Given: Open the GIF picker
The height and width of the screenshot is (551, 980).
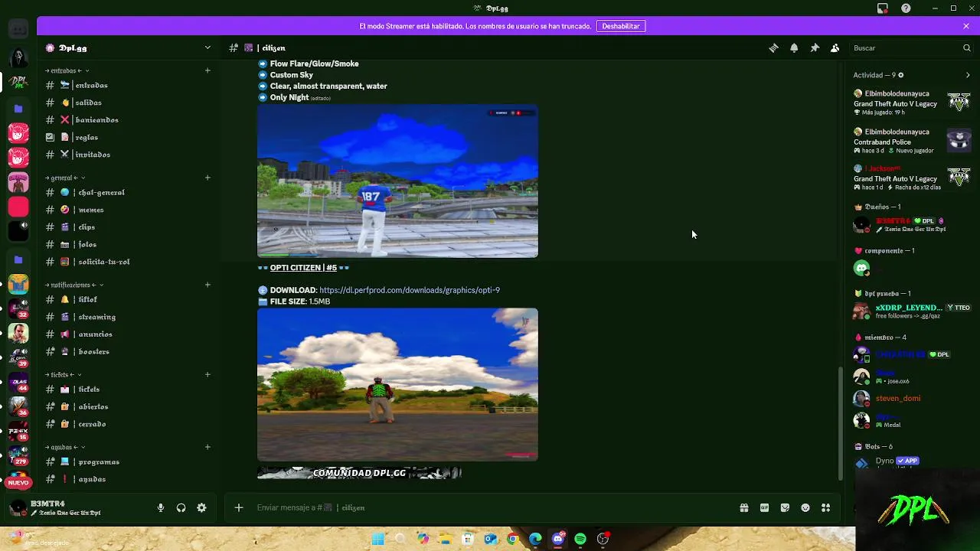Looking at the screenshot, I should [764, 507].
